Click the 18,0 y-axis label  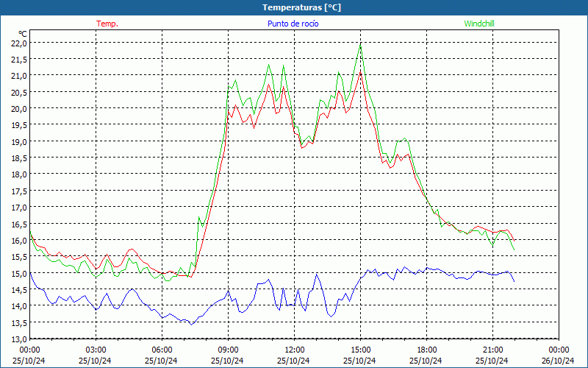pos(19,174)
